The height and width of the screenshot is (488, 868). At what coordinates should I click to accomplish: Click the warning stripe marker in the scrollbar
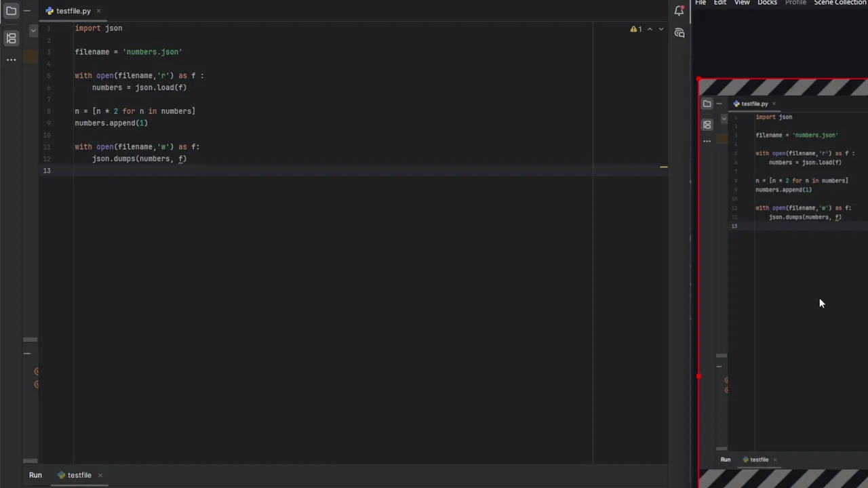(664, 167)
